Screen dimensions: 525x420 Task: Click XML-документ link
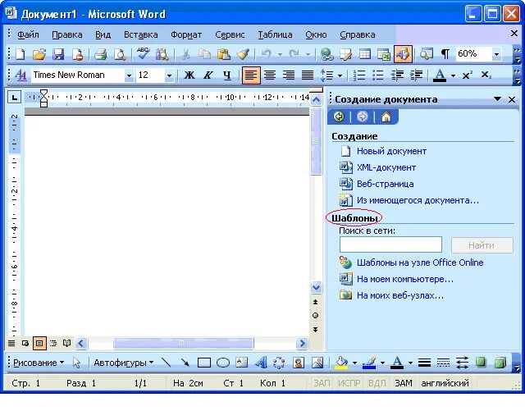pyautogui.click(x=386, y=167)
